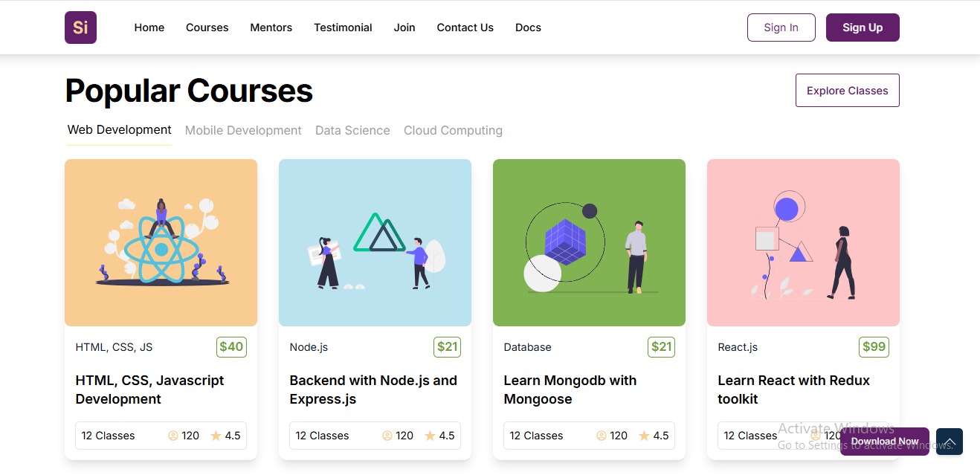
Task: Click the Join nav link
Action: point(404,28)
